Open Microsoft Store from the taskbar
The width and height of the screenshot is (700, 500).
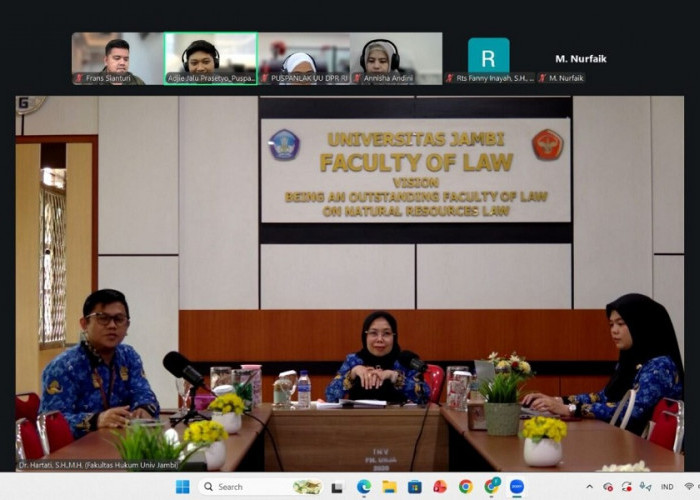click(415, 487)
